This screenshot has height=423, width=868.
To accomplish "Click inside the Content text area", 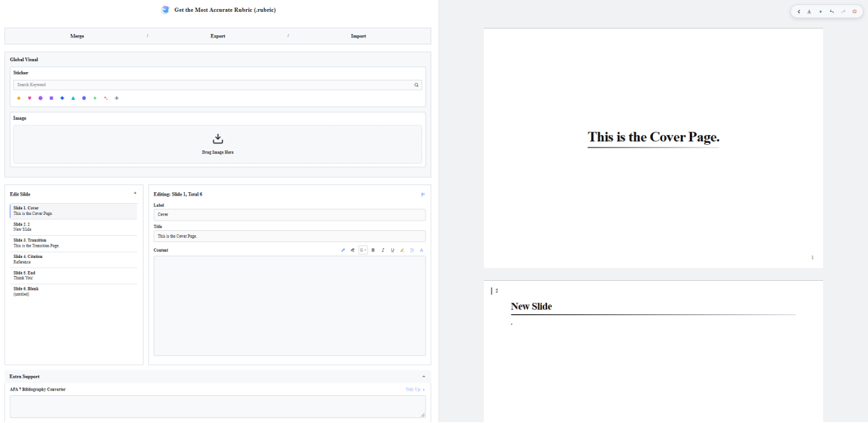I will (x=289, y=306).
